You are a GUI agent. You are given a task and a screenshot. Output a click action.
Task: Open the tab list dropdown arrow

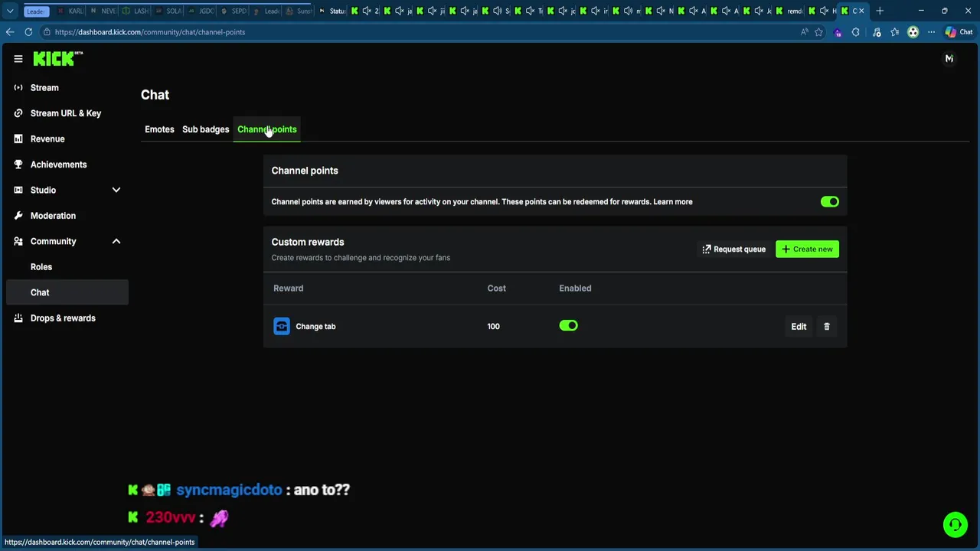point(10,11)
